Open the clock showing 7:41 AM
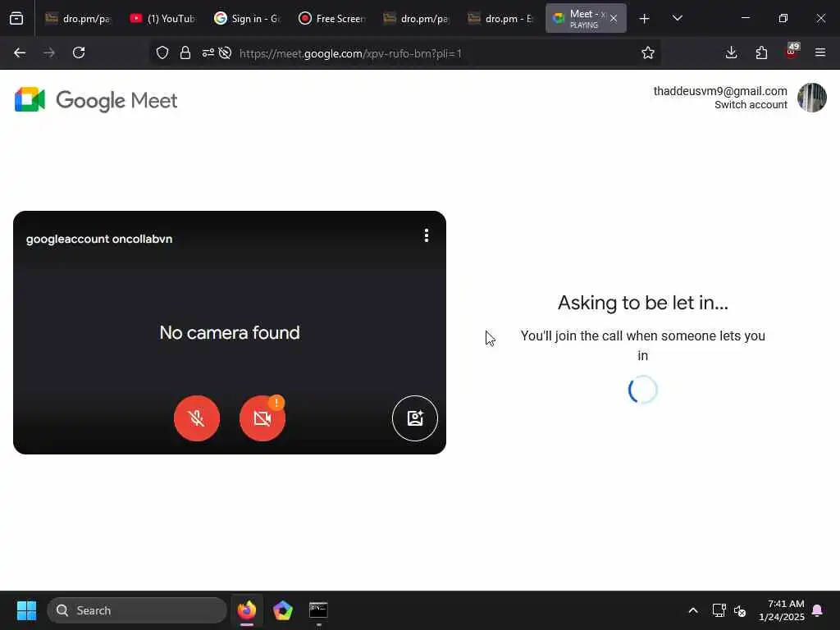 click(x=782, y=610)
